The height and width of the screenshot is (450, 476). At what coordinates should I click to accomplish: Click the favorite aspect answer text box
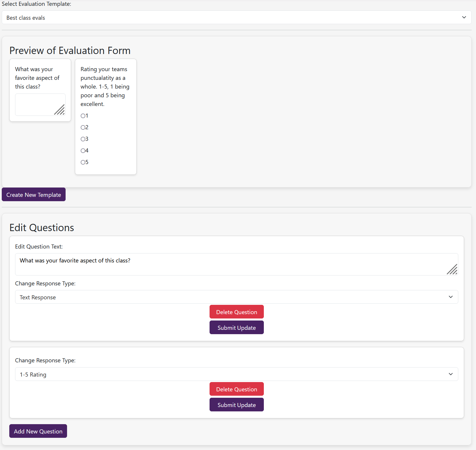pos(40,105)
